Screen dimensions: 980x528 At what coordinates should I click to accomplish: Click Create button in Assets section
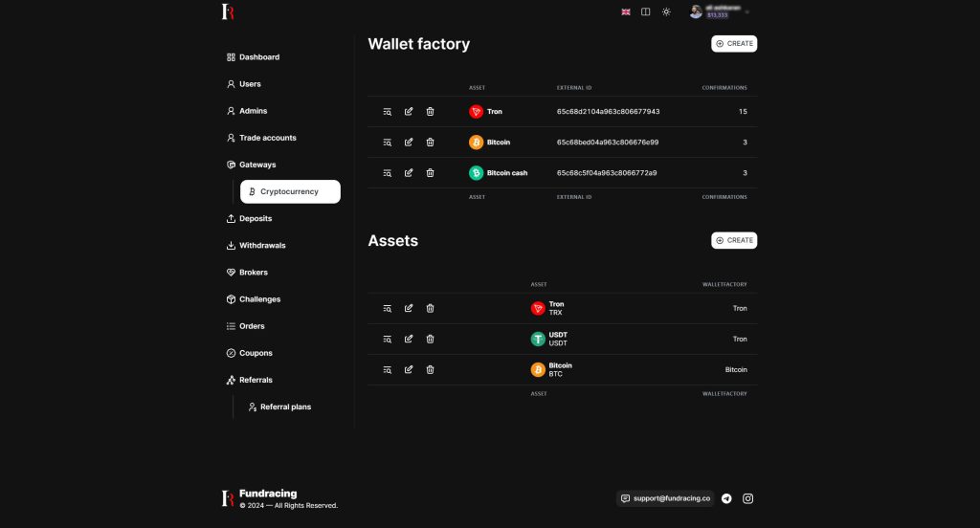[x=734, y=240]
